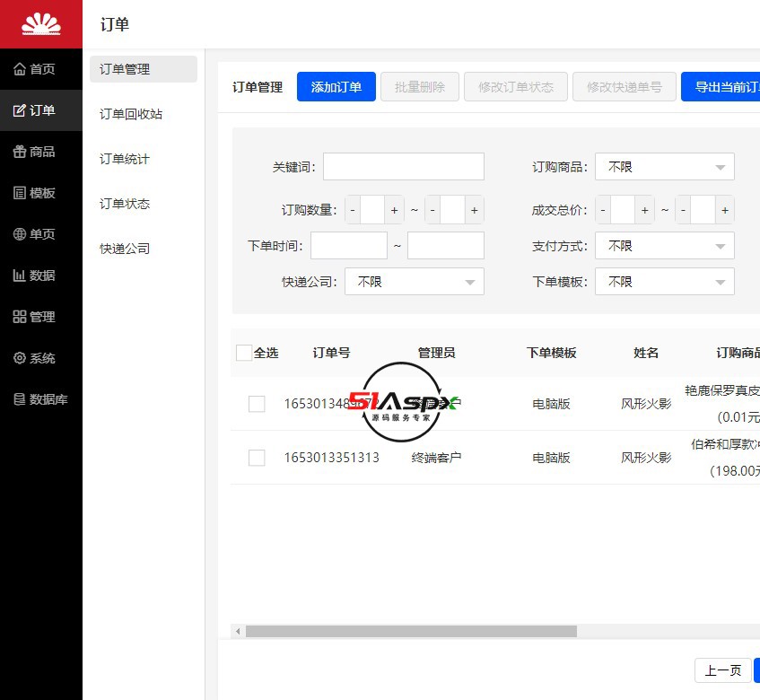Check the box for order 1653013351313
760x700 pixels.
tap(257, 458)
